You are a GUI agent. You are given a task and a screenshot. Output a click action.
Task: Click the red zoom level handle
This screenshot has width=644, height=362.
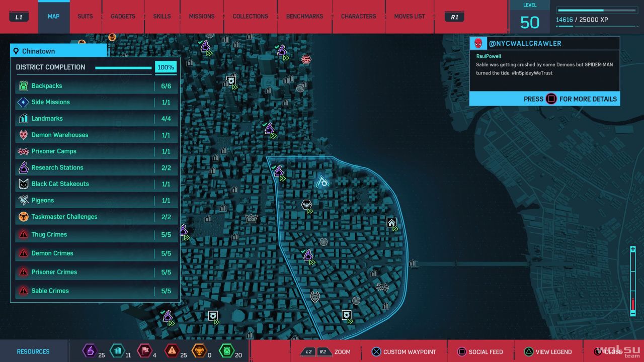pos(633,304)
